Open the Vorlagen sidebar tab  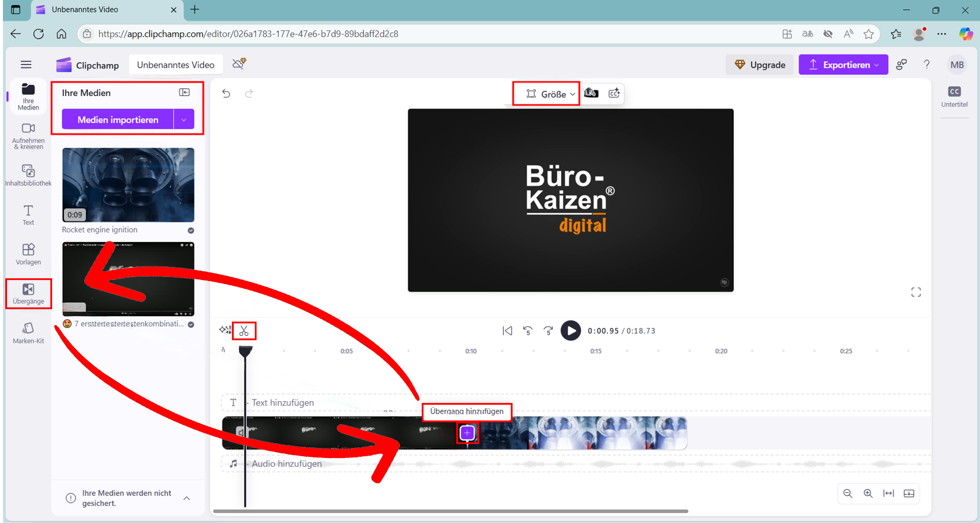coord(28,254)
